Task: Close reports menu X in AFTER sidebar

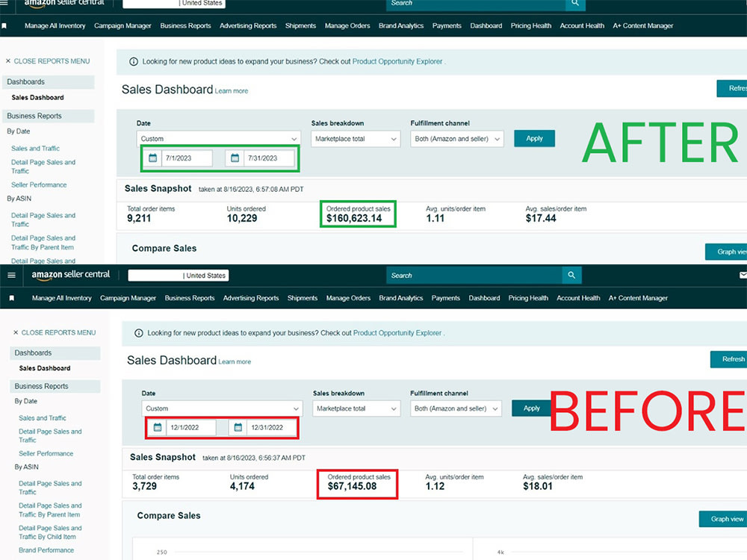Action: tap(8, 61)
